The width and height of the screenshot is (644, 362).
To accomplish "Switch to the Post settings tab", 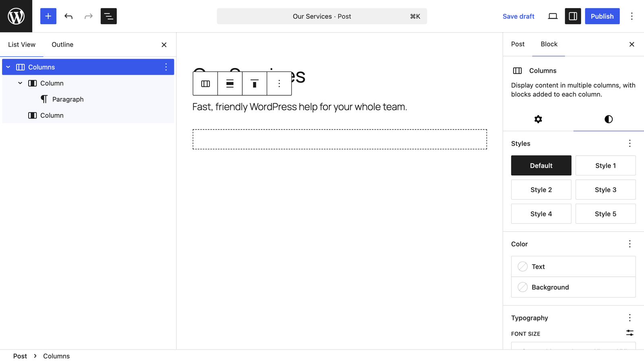I will pos(518,44).
